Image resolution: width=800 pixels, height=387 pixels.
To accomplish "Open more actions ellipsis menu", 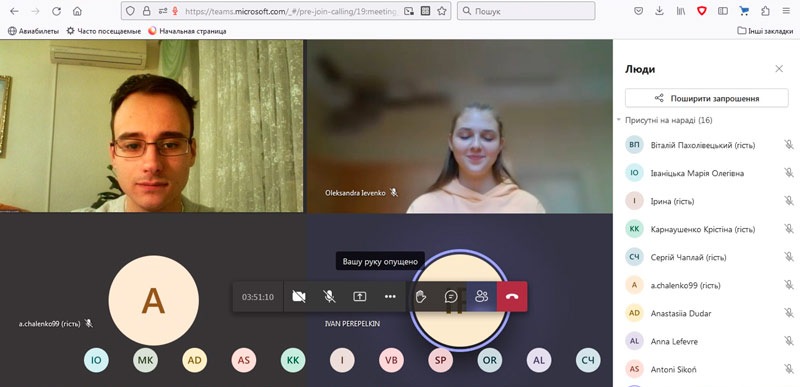I will click(x=390, y=296).
